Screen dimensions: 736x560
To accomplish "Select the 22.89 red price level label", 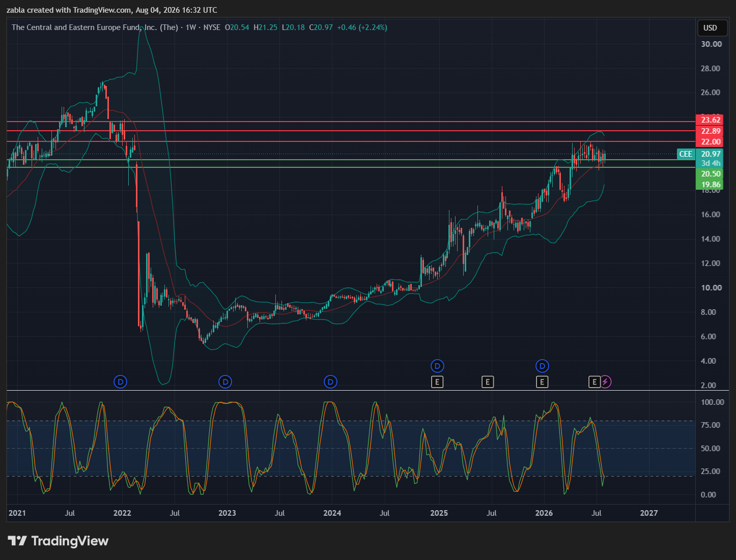I will click(x=711, y=131).
